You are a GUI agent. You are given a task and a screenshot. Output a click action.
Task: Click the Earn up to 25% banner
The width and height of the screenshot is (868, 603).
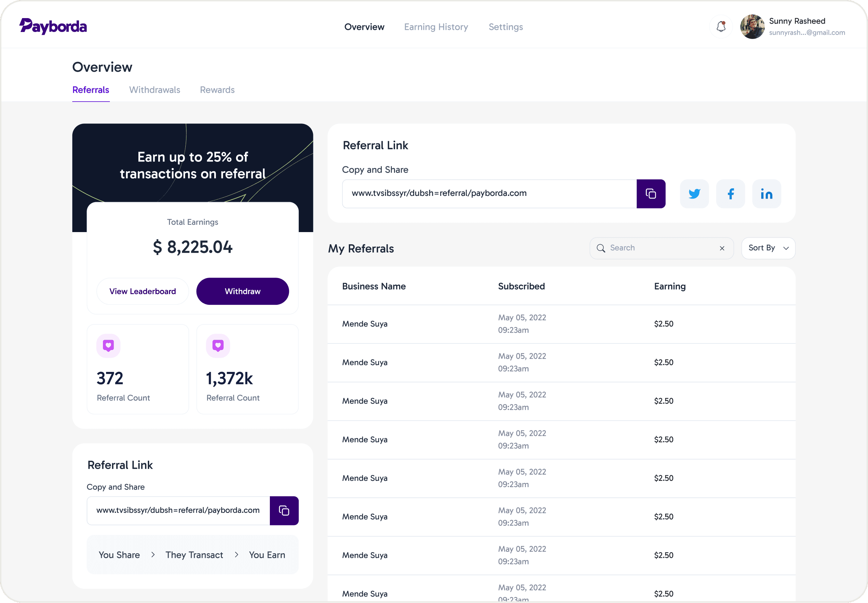tap(193, 165)
